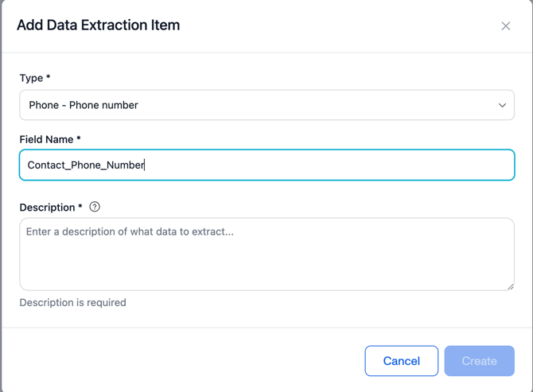533x392 pixels.
Task: Grab the Description textarea resize handle
Action: [510, 286]
